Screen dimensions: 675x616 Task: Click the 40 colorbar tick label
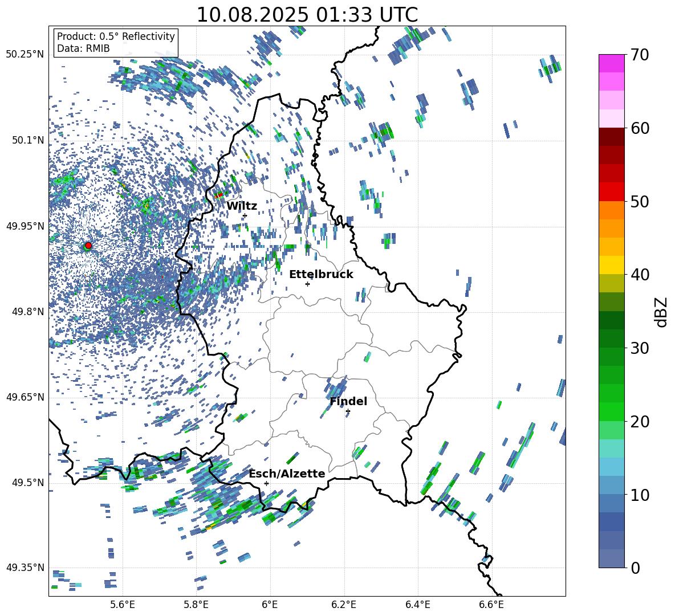(640, 275)
